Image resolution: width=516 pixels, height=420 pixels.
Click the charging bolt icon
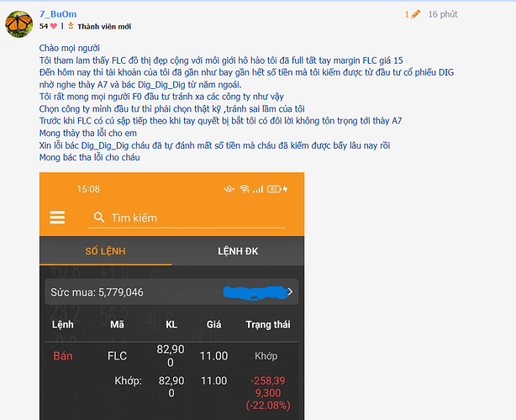(x=286, y=189)
